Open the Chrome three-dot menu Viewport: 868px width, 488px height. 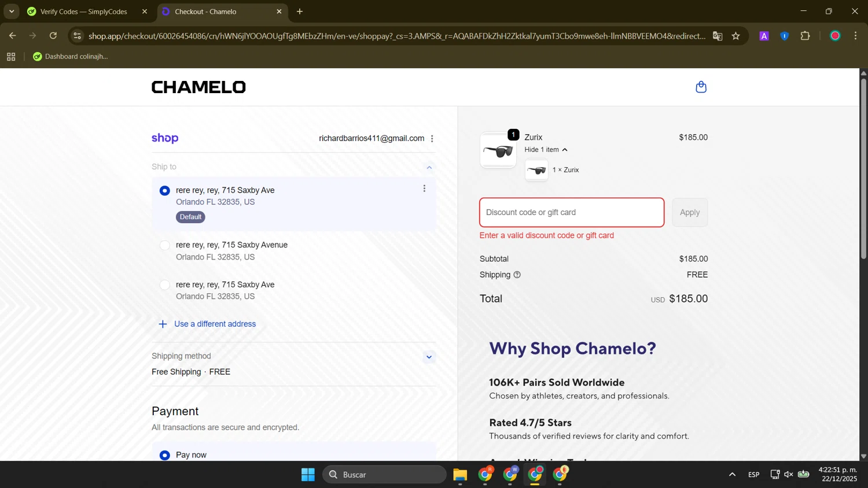856,36
